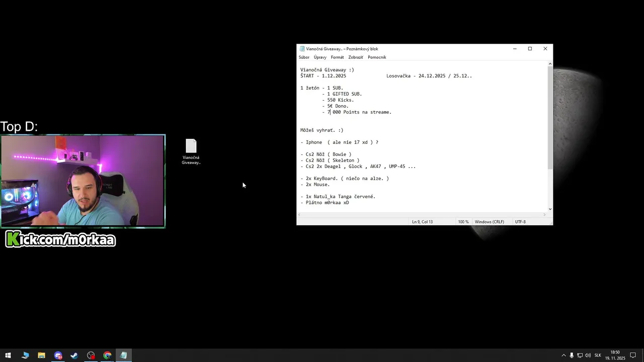Open Google Chrome from the taskbar

pos(107,355)
